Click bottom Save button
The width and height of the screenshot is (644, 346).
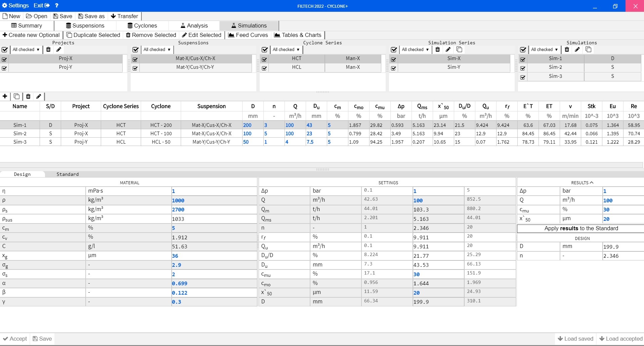[42, 339]
